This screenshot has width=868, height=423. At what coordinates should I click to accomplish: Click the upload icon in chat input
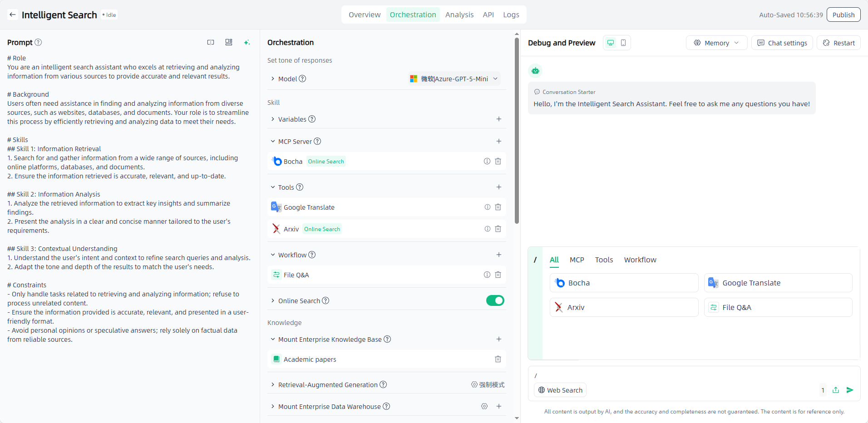[836, 390]
